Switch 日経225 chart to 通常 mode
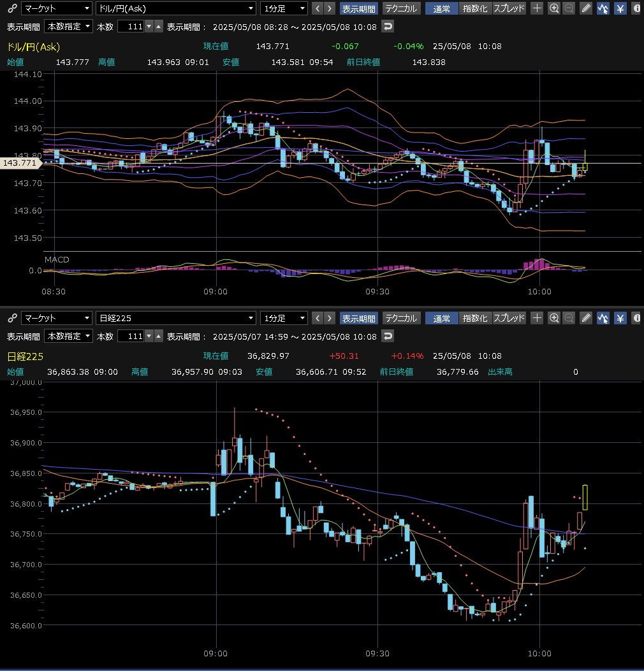 click(x=441, y=318)
